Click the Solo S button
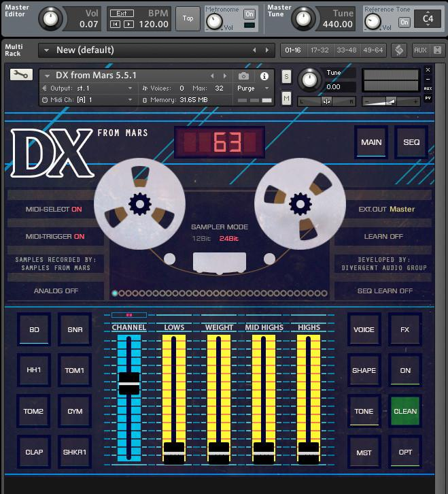 click(x=286, y=76)
